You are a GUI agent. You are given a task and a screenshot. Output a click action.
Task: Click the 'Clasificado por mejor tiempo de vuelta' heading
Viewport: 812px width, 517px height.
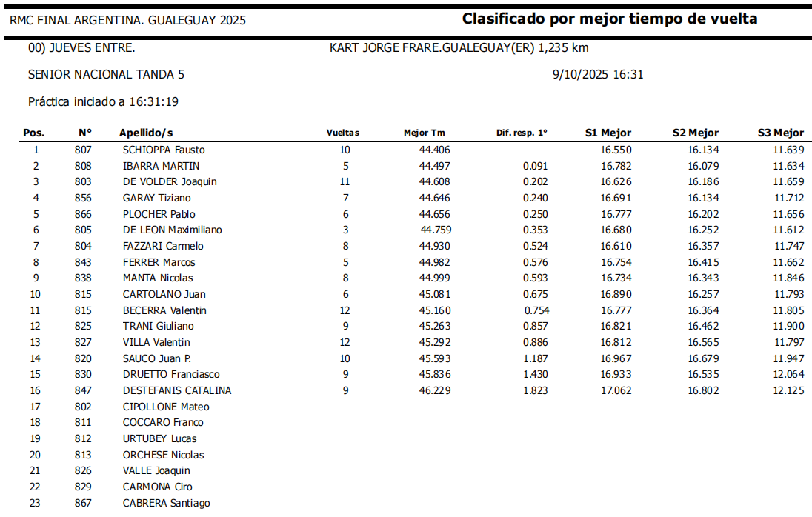(609, 19)
